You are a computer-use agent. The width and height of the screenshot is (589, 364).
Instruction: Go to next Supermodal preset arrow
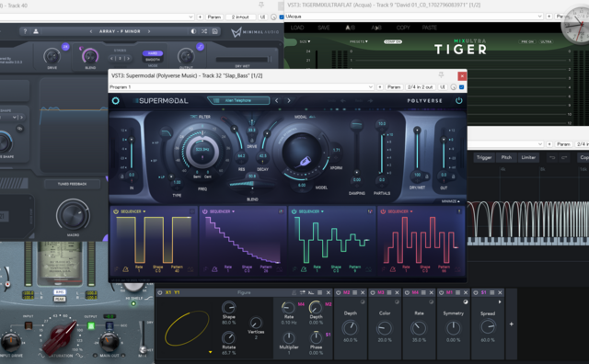pyautogui.click(x=289, y=100)
